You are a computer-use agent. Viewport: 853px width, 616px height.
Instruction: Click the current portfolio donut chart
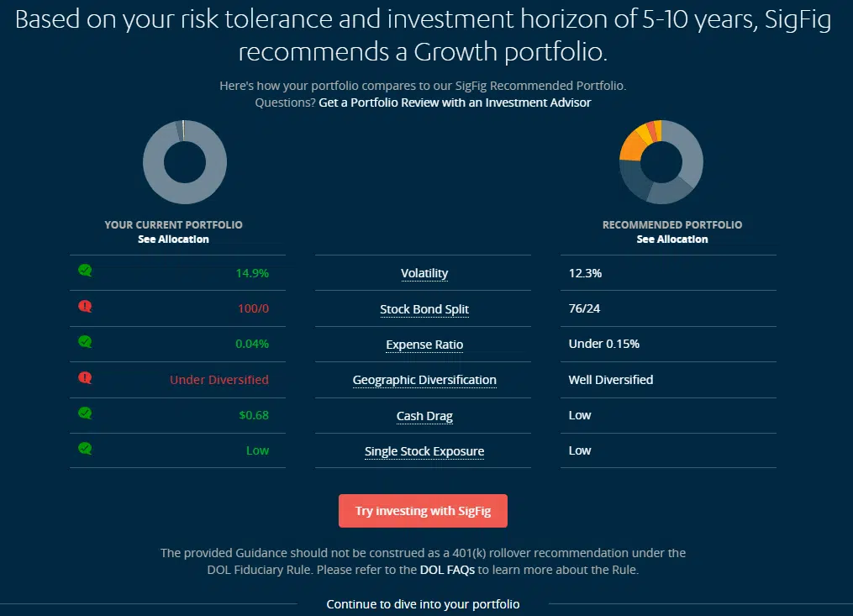point(185,162)
